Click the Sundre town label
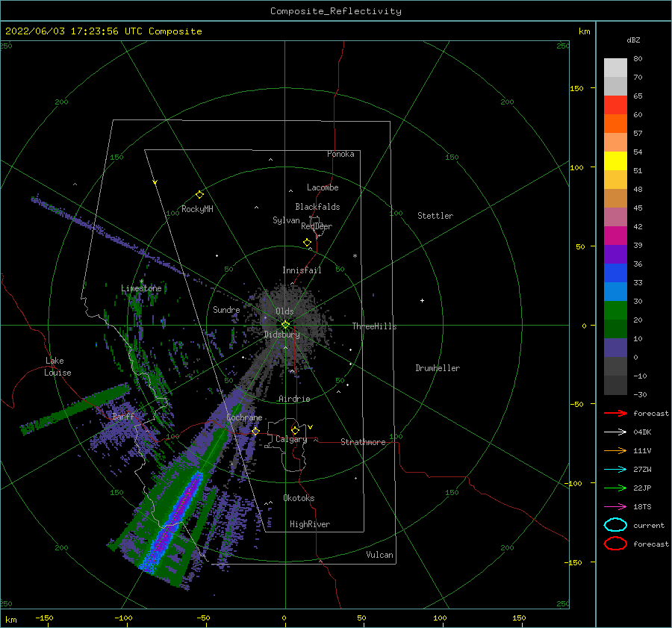Viewport: 672px width, 628px height. tap(227, 309)
